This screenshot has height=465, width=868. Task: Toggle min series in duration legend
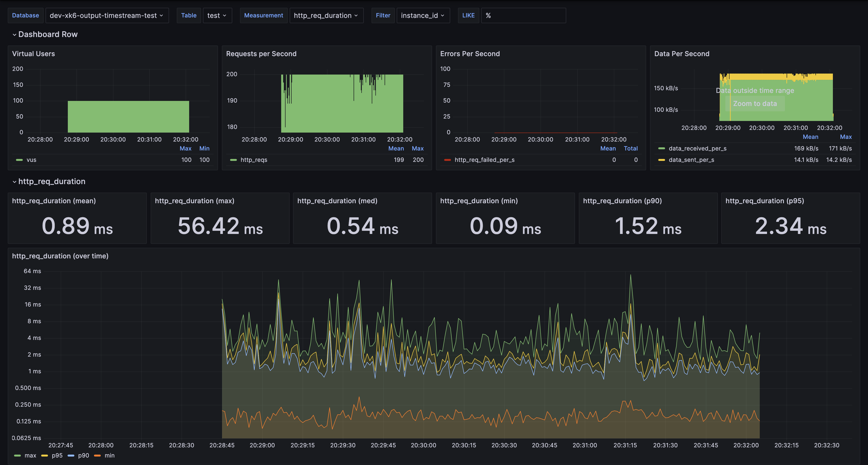(x=109, y=456)
